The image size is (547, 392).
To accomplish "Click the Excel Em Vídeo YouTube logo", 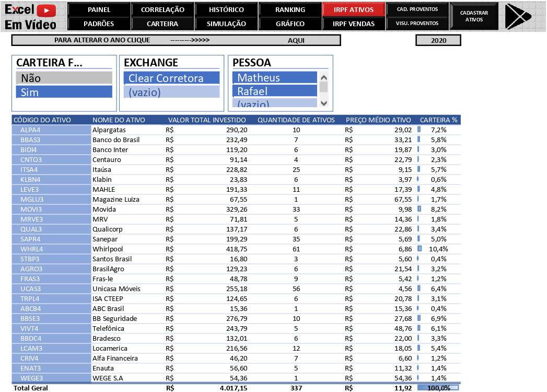I will click(31, 16).
